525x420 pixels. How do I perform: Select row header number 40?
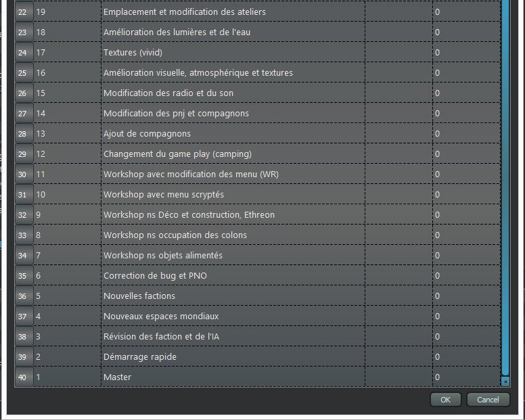(x=23, y=377)
